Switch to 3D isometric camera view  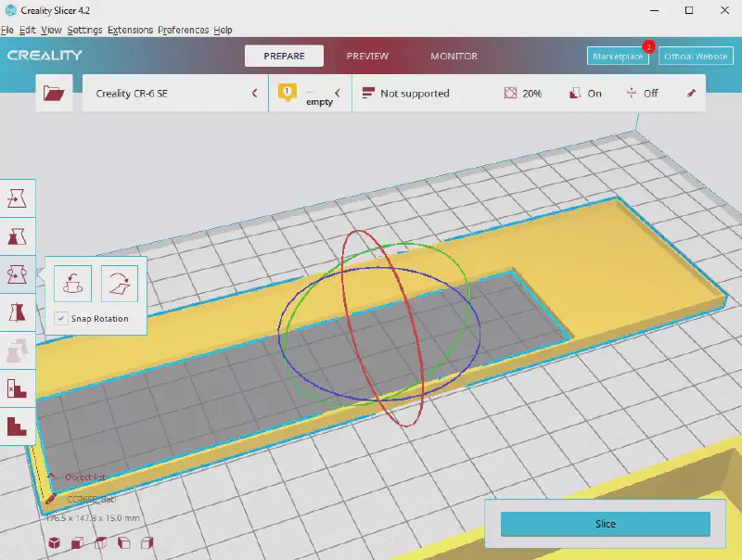pos(55,542)
